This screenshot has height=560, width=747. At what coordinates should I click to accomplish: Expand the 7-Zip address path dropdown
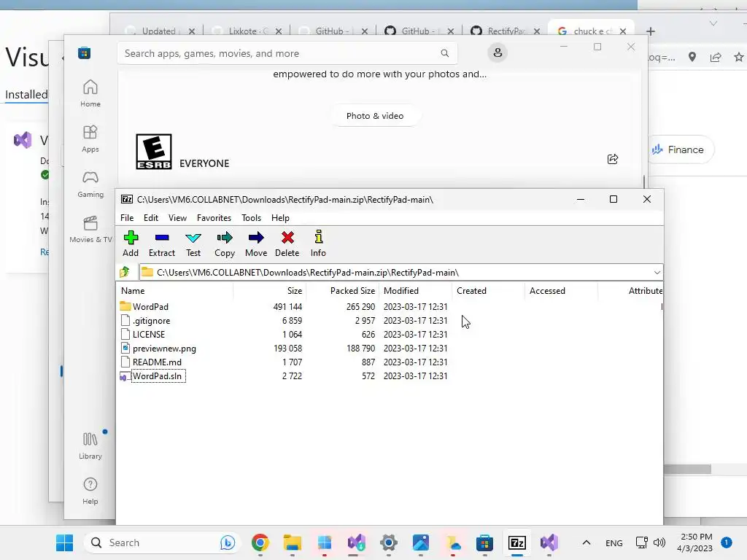tap(657, 273)
